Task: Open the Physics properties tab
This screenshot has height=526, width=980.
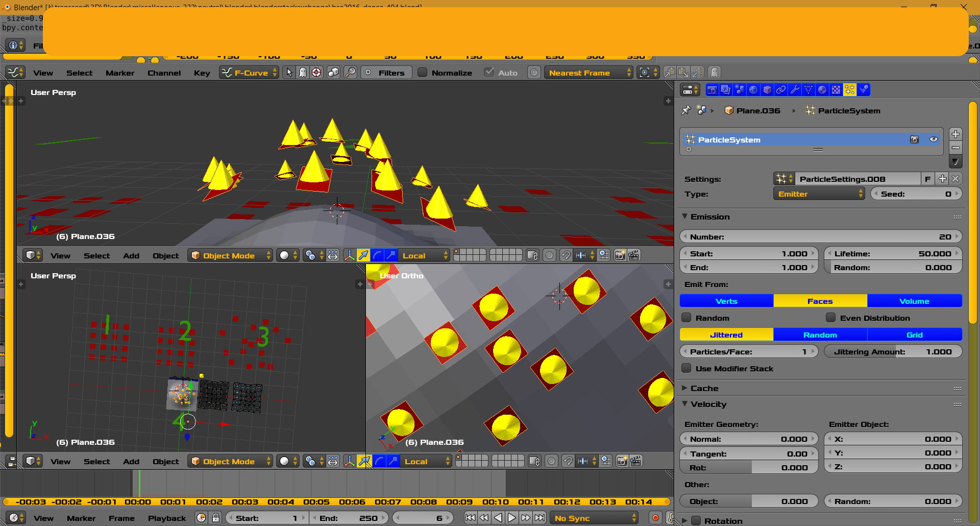Action: [864, 90]
